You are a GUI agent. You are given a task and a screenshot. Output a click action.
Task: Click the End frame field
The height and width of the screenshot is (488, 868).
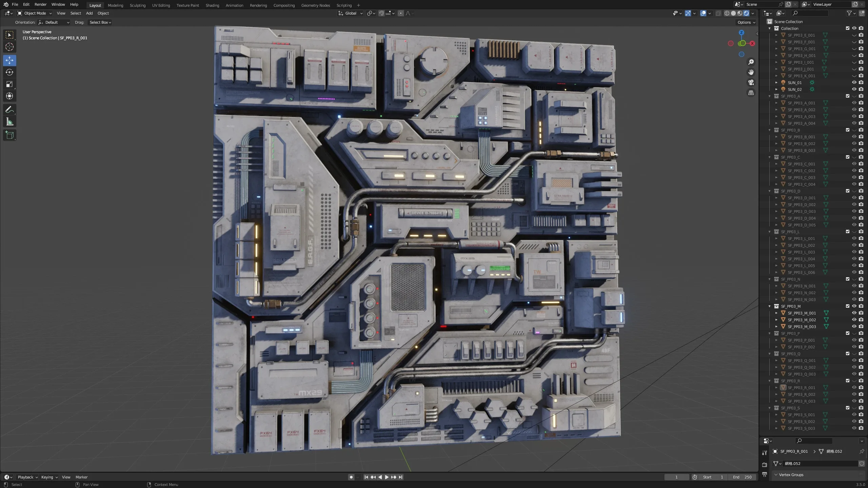point(743,477)
